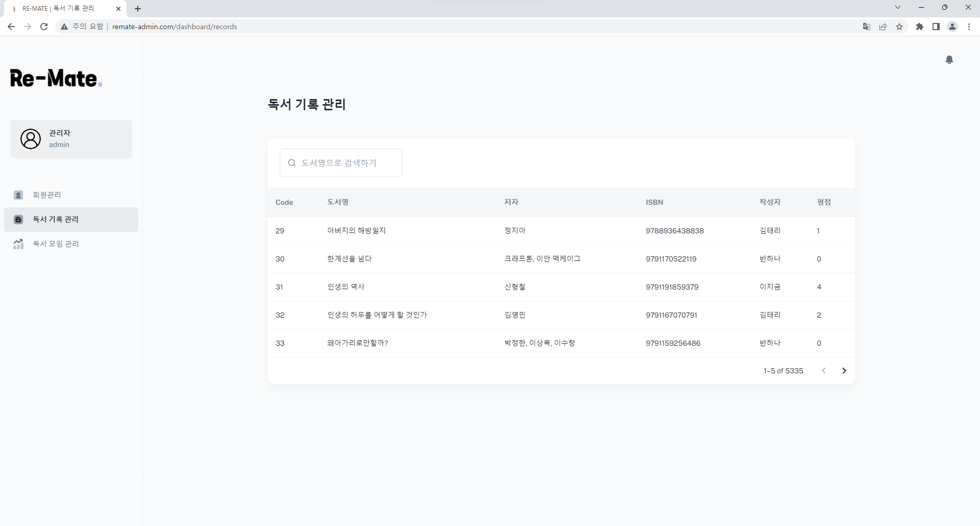The width and height of the screenshot is (980, 526).
Task: Select the RE-MATE 독서 기록 관리 tab
Action: (x=65, y=9)
